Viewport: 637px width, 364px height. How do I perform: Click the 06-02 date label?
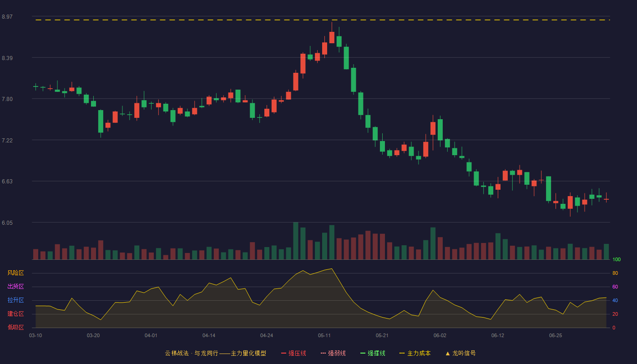pyautogui.click(x=440, y=335)
